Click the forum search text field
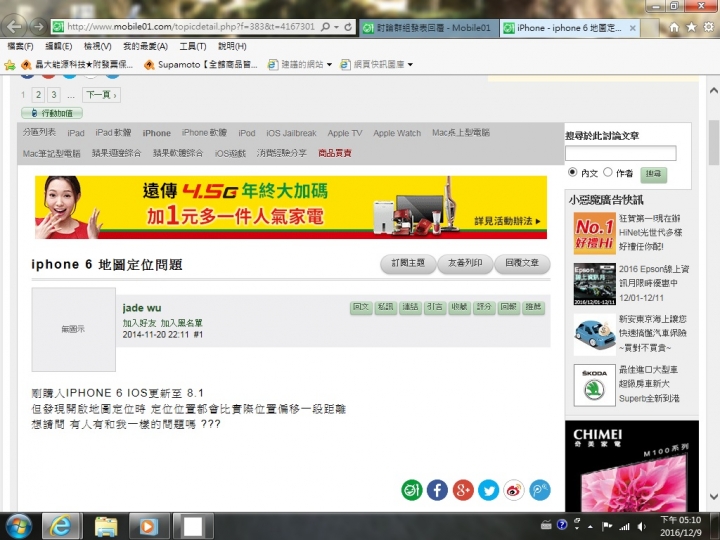 [x=621, y=153]
